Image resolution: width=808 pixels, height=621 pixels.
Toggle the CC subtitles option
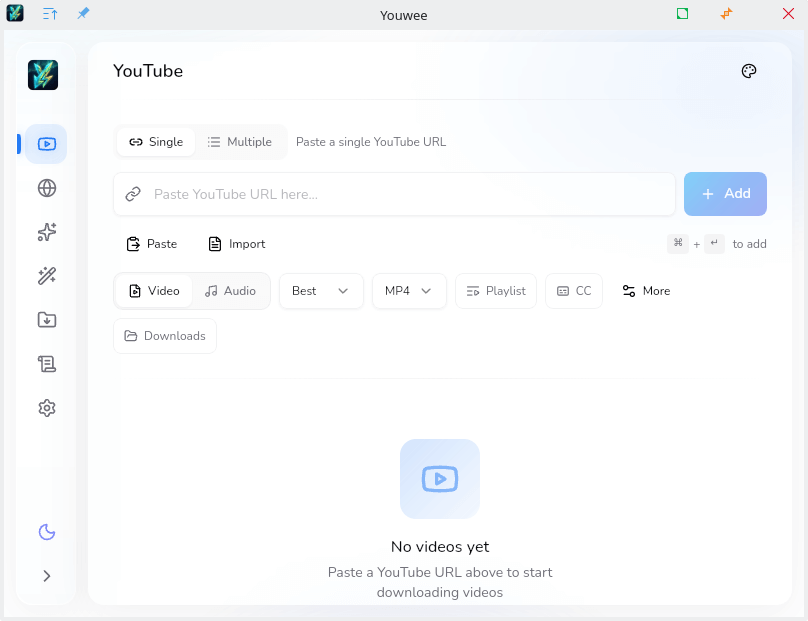point(574,291)
